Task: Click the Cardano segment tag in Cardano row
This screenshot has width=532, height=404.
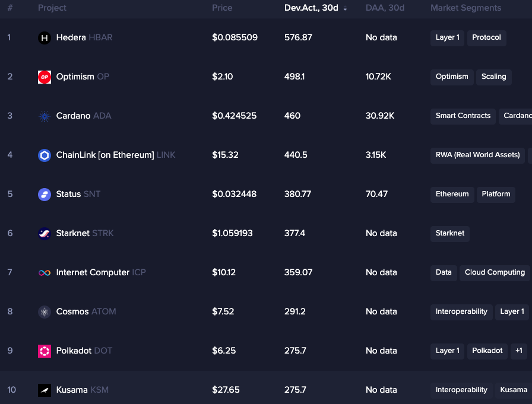Action: tap(515, 116)
